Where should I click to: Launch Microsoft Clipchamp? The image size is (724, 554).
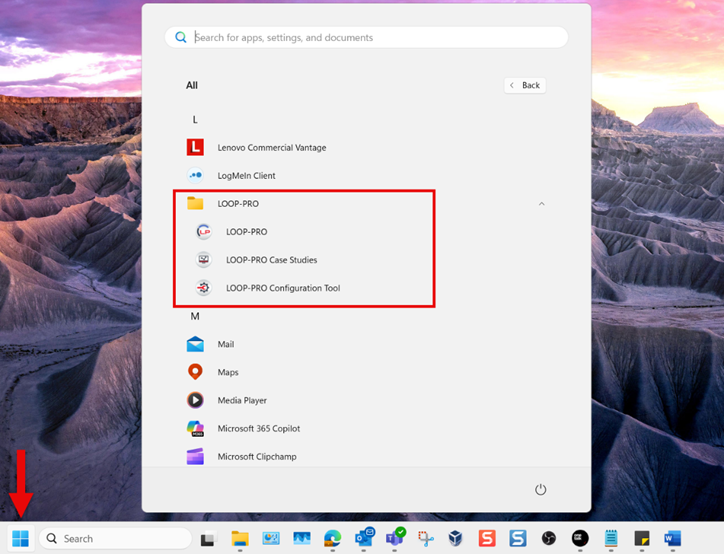click(256, 456)
